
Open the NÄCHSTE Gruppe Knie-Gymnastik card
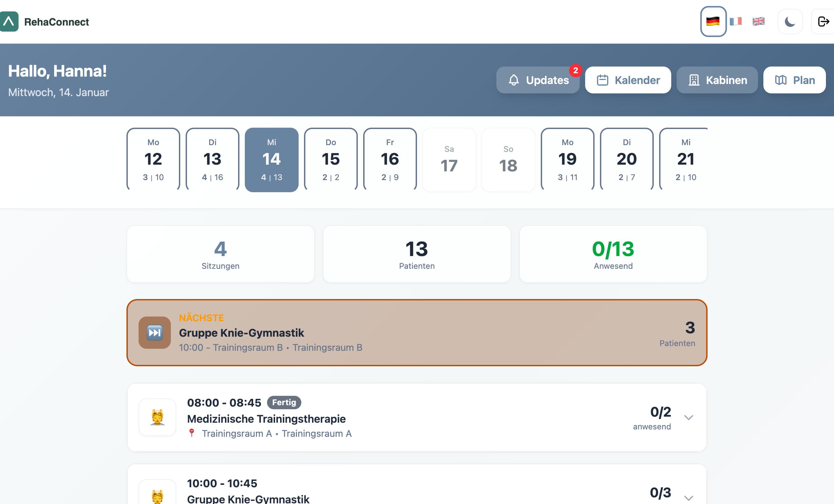pyautogui.click(x=417, y=333)
